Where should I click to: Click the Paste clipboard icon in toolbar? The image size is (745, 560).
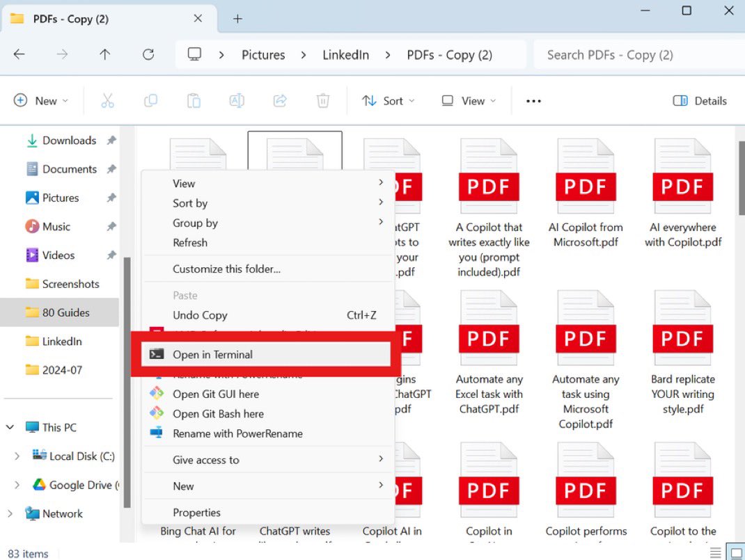point(194,101)
